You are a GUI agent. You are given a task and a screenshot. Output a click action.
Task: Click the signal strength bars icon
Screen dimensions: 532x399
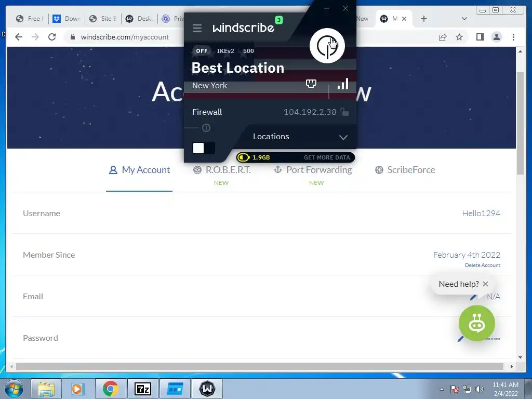[343, 84]
